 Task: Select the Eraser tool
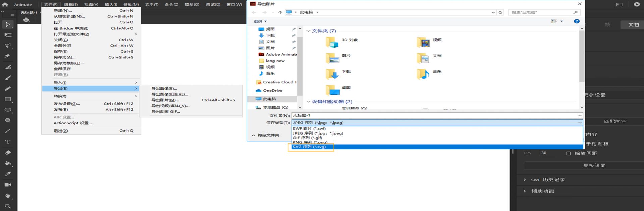tap(8, 152)
